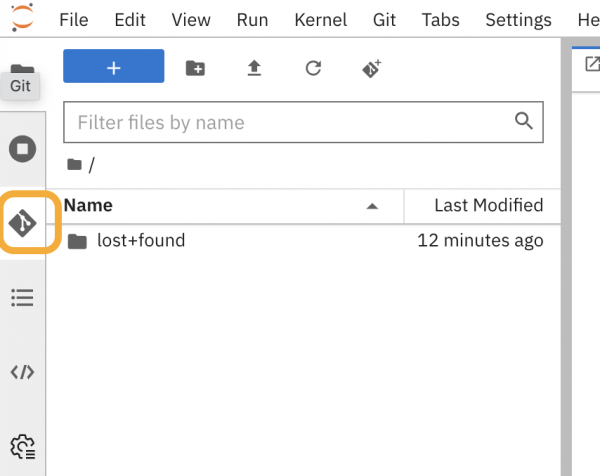Click the New Folder icon
Image resolution: width=600 pixels, height=476 pixels.
click(x=195, y=68)
